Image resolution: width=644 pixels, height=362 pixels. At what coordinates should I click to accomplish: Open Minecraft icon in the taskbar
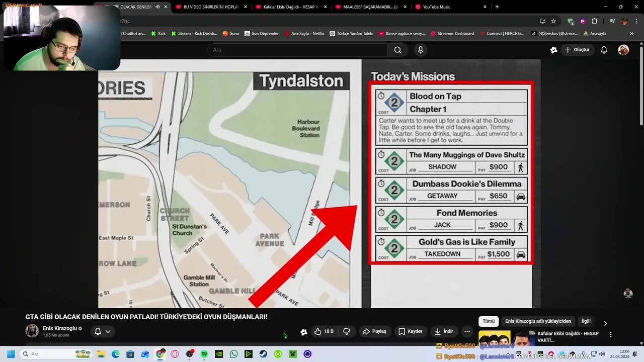293,354
